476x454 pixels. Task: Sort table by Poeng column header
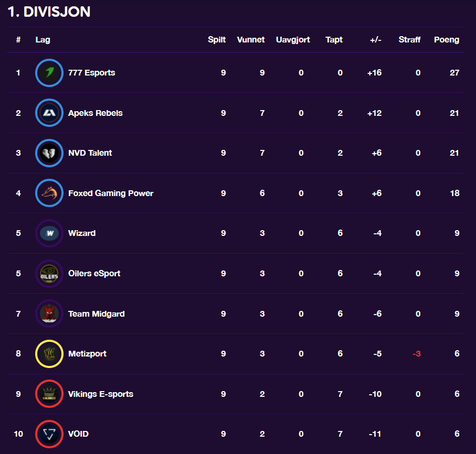(x=446, y=40)
